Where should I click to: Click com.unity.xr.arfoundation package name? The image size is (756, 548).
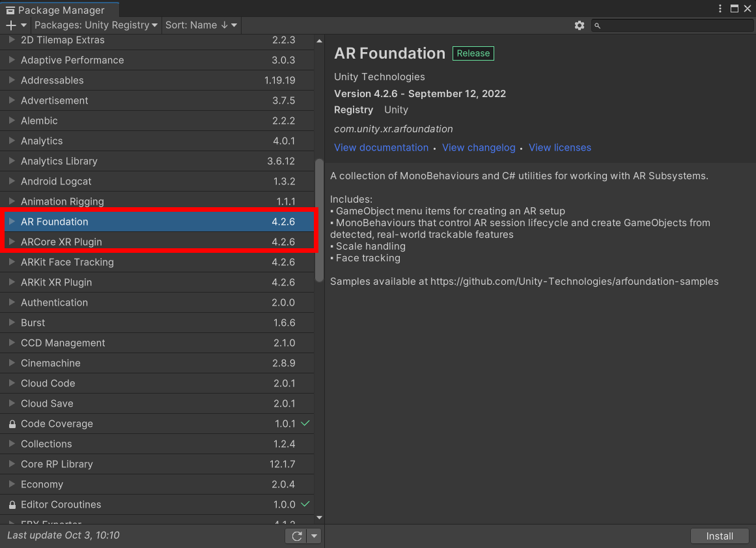coord(393,129)
